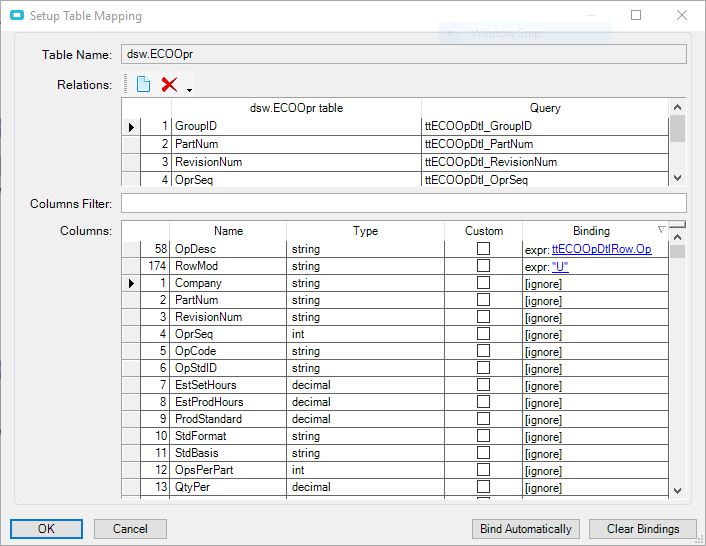Click the Binding column filter icon
This screenshot has width=706, height=546.
pos(660,230)
